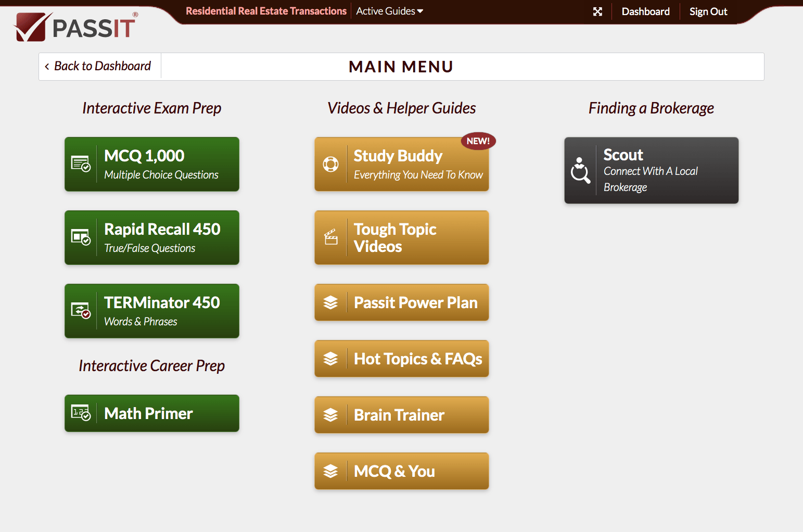This screenshot has width=803, height=532.
Task: Open the Residential Real Estate Transactions link
Action: click(x=266, y=11)
